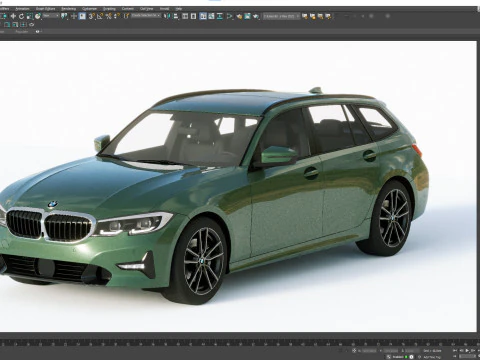Click the Align tool icon
The width and height of the screenshot is (480, 360).
[x=175, y=16]
